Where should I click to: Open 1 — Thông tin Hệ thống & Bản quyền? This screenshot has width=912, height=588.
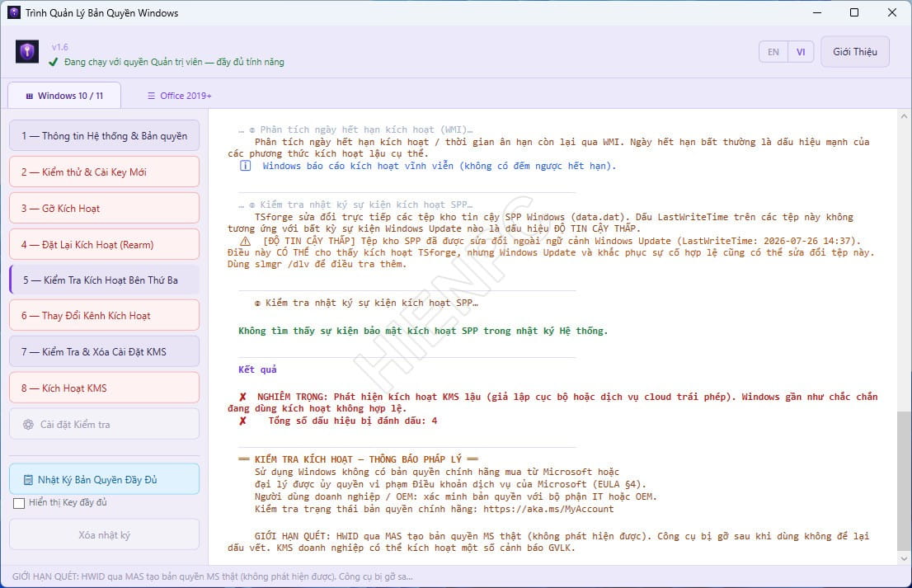(x=104, y=135)
